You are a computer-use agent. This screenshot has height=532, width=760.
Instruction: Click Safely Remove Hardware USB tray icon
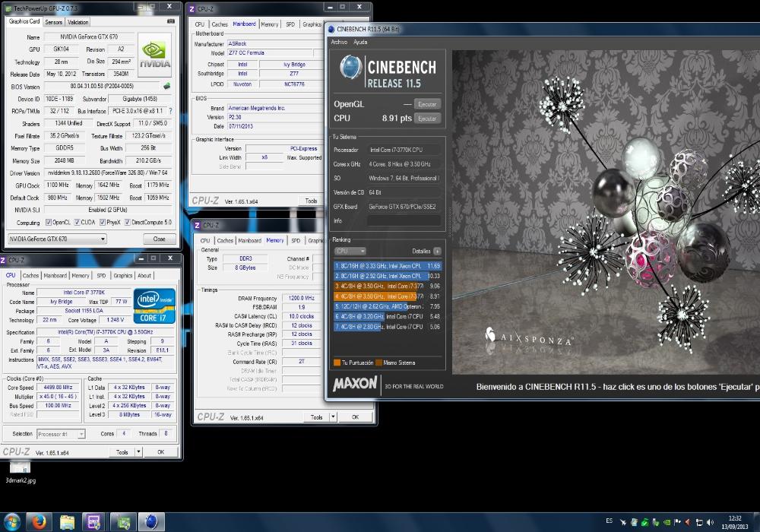(x=655, y=522)
